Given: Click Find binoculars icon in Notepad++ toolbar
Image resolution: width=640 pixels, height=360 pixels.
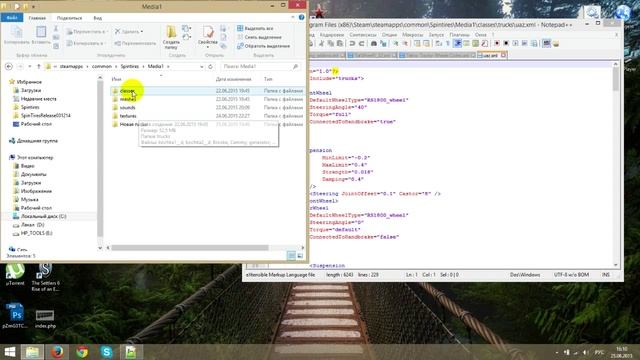Looking at the screenshot, I should (x=373, y=44).
